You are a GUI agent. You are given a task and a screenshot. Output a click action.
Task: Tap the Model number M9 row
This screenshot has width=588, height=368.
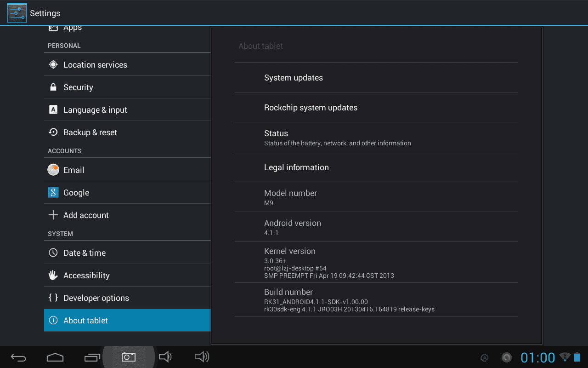coord(376,197)
